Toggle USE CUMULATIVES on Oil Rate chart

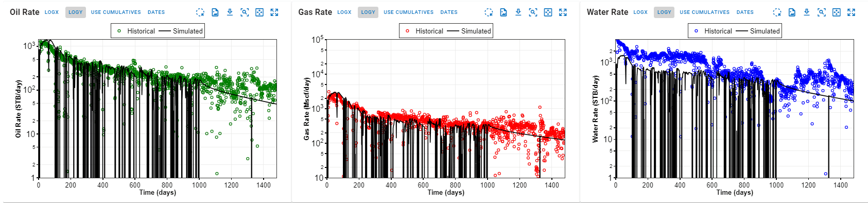click(116, 12)
